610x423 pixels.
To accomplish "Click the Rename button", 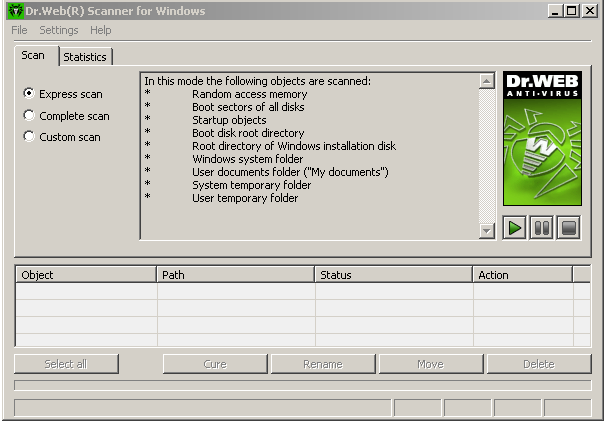I will (x=323, y=364).
